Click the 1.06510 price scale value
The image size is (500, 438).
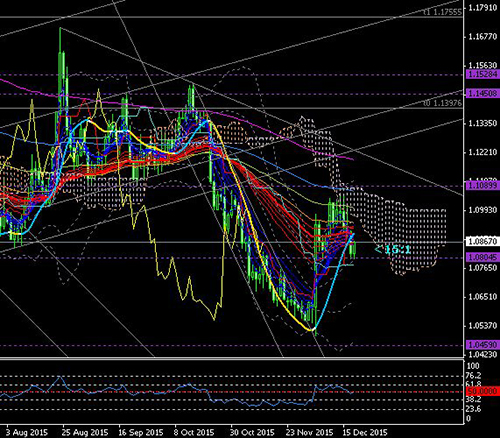pyautogui.click(x=483, y=296)
